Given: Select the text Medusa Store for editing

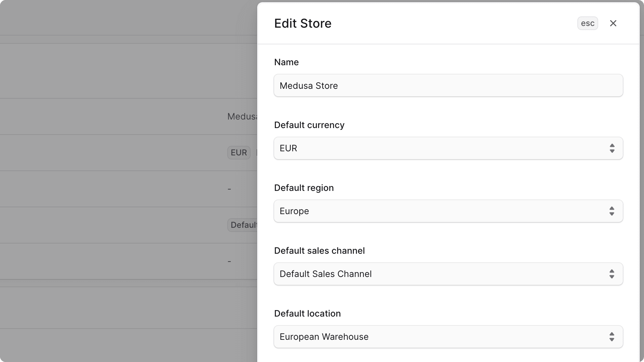Looking at the screenshot, I should 308,85.
